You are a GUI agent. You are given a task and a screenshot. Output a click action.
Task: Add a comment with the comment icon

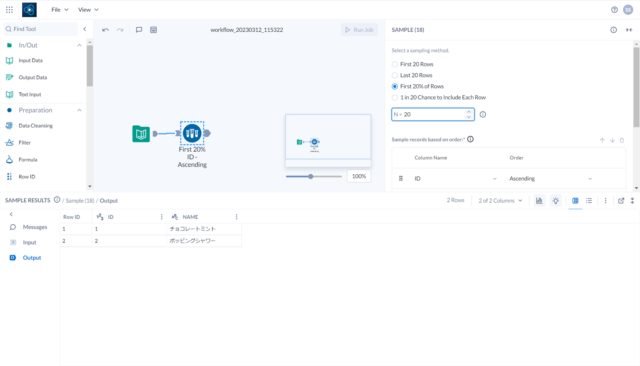coord(139,30)
